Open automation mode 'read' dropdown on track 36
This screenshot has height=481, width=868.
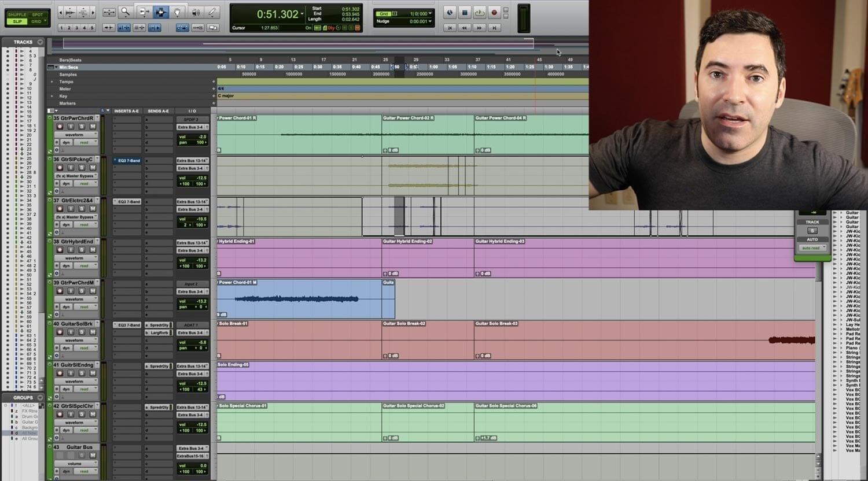86,183
